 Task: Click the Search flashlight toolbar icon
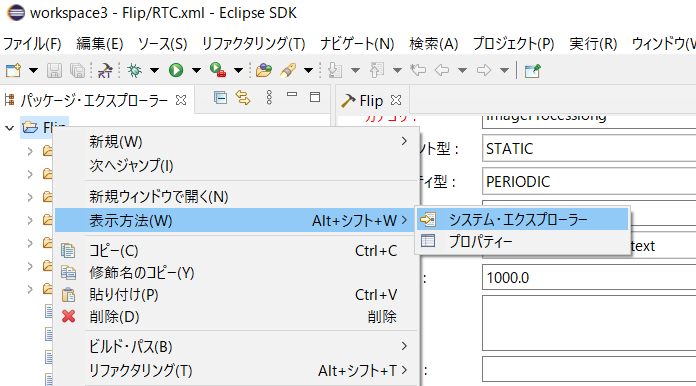point(288,70)
